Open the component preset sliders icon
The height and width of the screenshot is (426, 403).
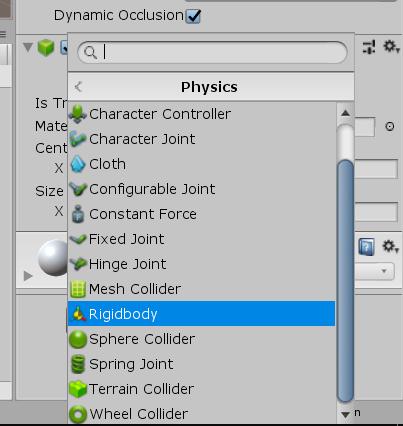[x=369, y=47]
